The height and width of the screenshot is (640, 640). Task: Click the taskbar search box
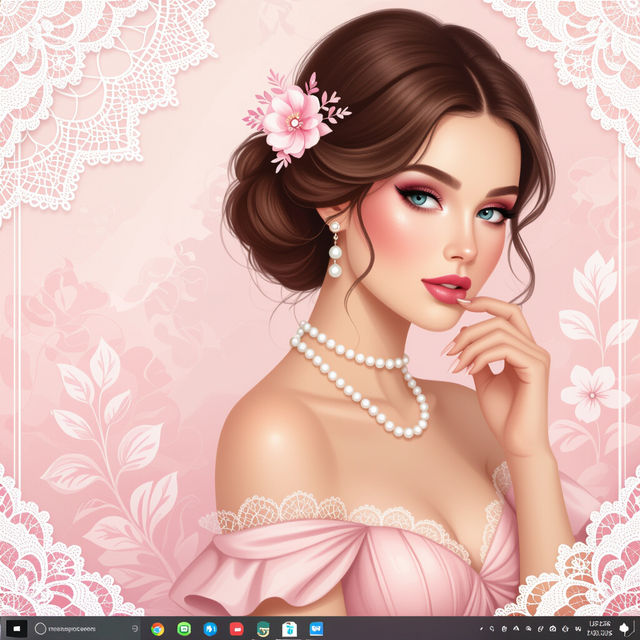click(86, 629)
